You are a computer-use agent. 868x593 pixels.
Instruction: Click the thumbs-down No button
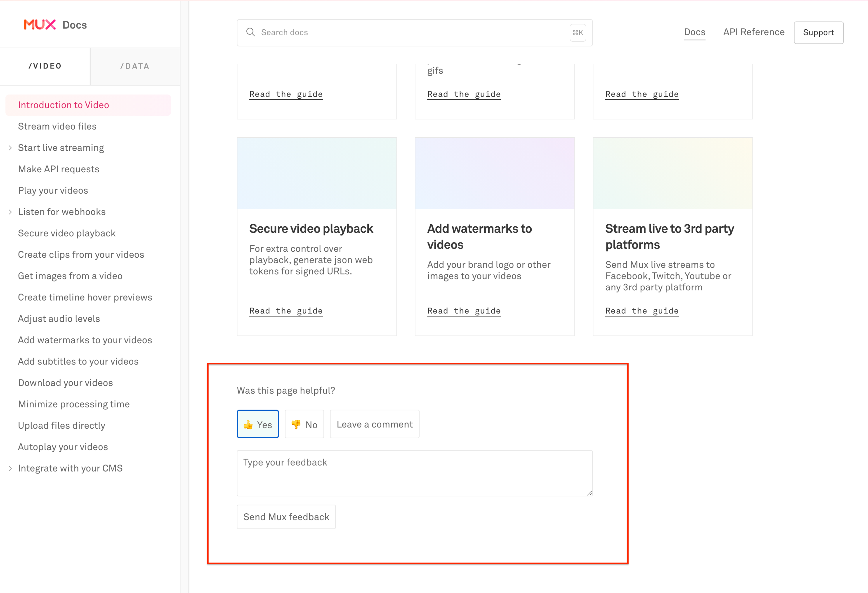point(304,424)
